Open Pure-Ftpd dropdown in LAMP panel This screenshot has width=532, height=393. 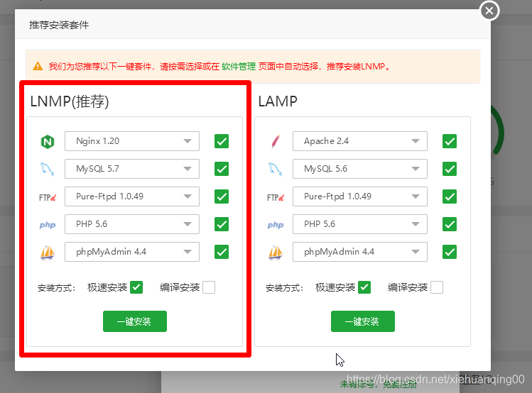point(360,196)
